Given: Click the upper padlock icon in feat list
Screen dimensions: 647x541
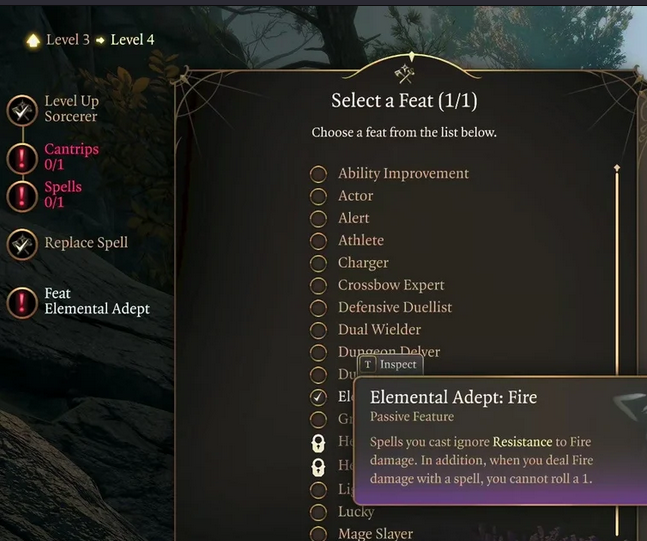Looking at the screenshot, I should click(318, 443).
